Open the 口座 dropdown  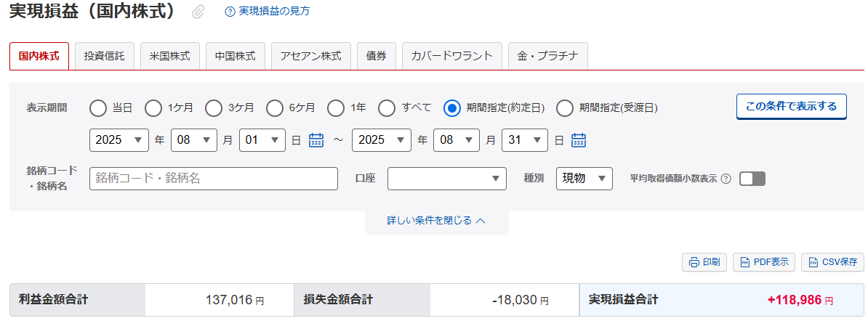tap(446, 179)
